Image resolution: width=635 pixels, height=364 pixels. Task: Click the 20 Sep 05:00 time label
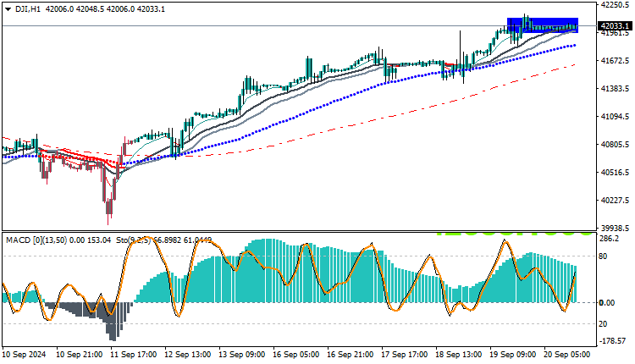click(567, 355)
